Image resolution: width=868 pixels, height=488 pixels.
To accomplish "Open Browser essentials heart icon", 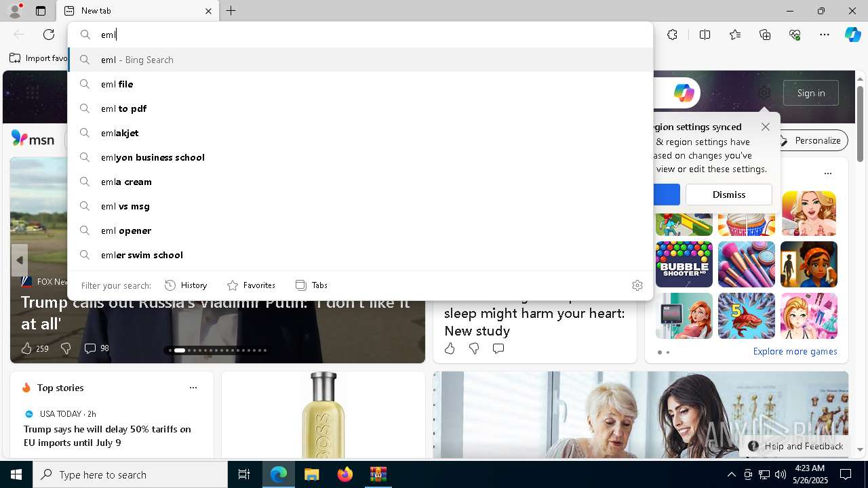I will click(x=795, y=35).
